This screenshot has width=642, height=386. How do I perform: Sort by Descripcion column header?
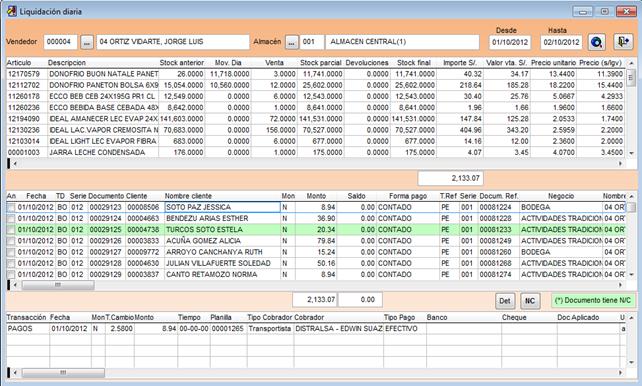67,63
